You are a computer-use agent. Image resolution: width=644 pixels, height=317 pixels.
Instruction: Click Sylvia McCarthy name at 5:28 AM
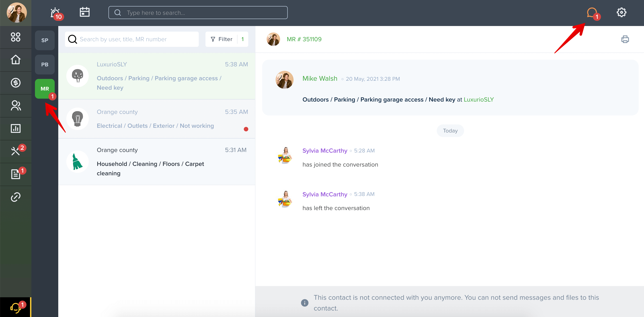pos(325,151)
